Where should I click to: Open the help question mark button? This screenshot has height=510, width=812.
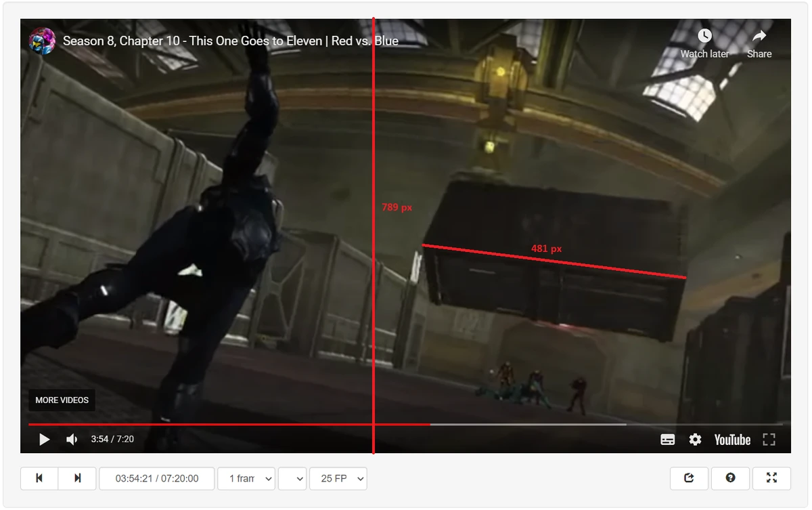(730, 478)
